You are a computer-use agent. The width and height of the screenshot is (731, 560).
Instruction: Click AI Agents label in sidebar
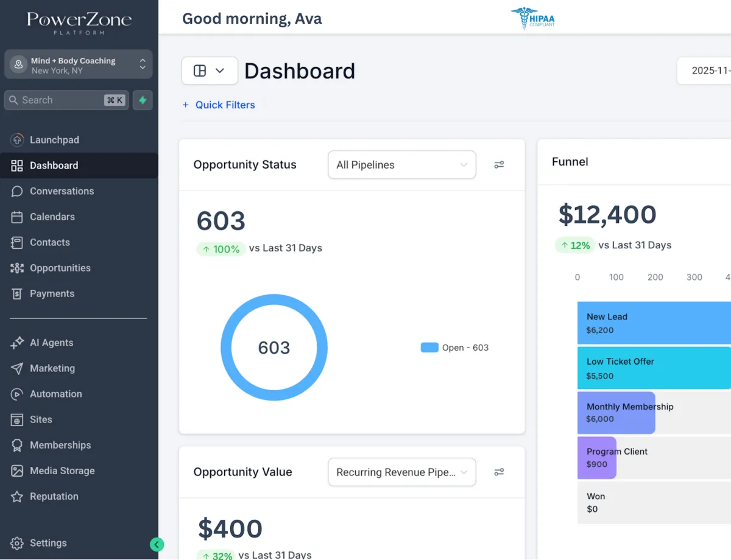pos(52,343)
